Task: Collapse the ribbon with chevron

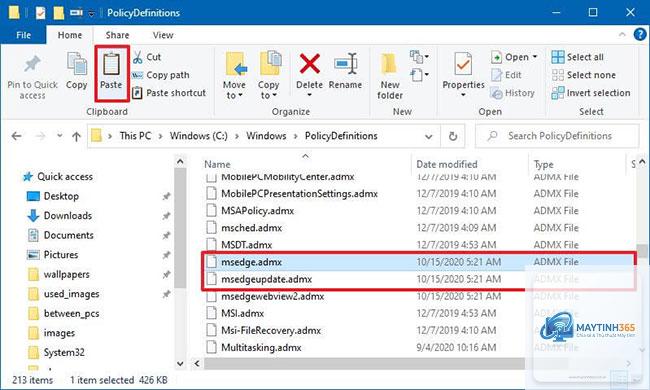Action: 622,35
